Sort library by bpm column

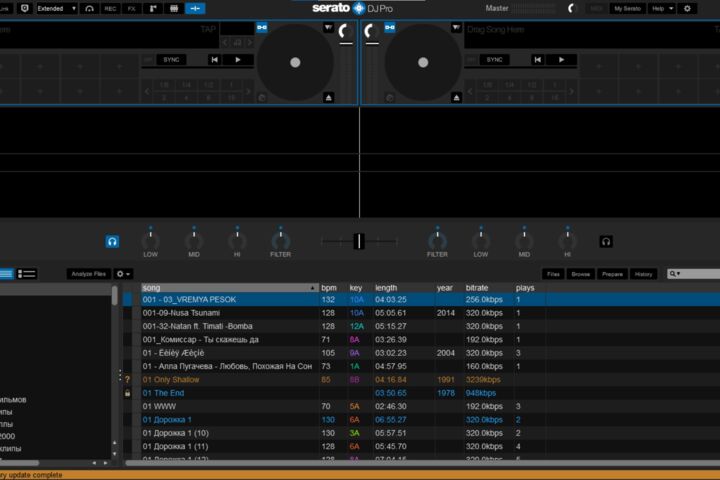point(333,288)
